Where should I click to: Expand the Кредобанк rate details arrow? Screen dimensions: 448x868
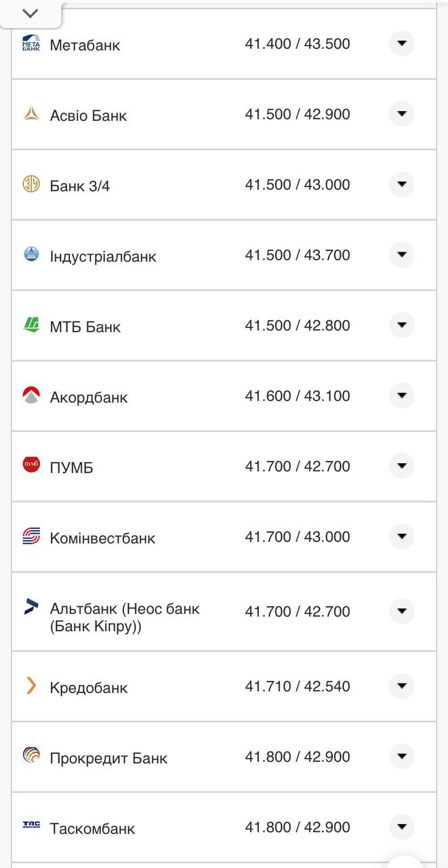[x=401, y=686]
